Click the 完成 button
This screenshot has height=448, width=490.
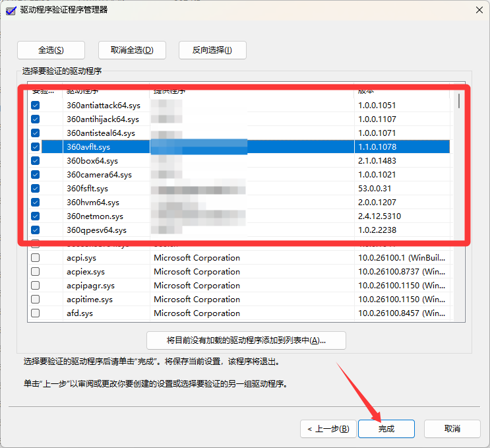(x=386, y=429)
